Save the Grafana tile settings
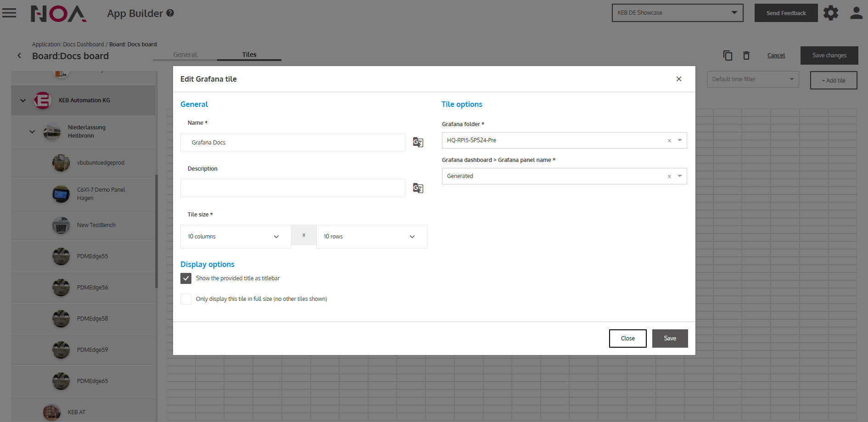 (670, 339)
